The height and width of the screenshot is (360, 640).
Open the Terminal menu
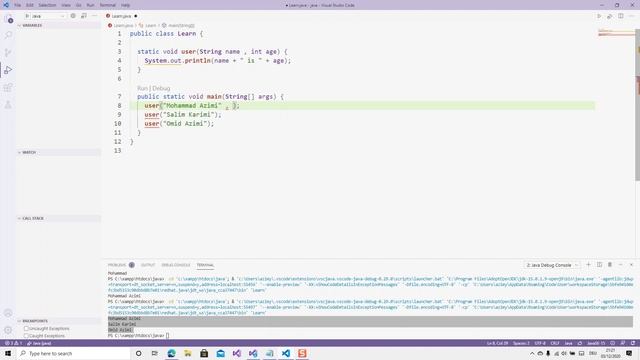[108, 5]
